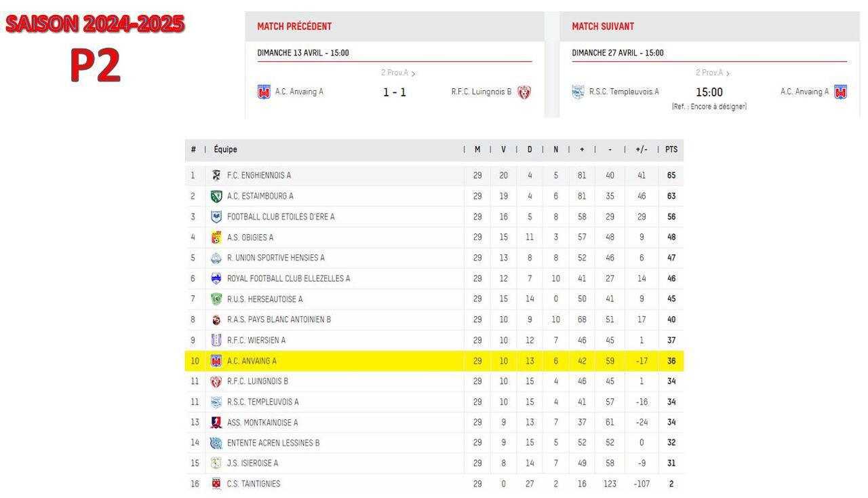The height and width of the screenshot is (498, 868).
Task: Select the yellow highlighted A.C. Anvaing A row
Action: tap(434, 361)
